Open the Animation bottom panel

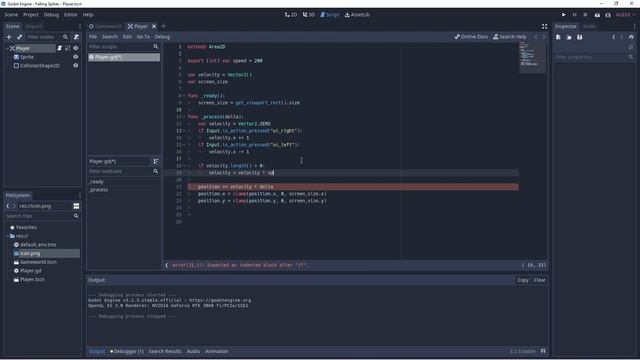pos(217,351)
